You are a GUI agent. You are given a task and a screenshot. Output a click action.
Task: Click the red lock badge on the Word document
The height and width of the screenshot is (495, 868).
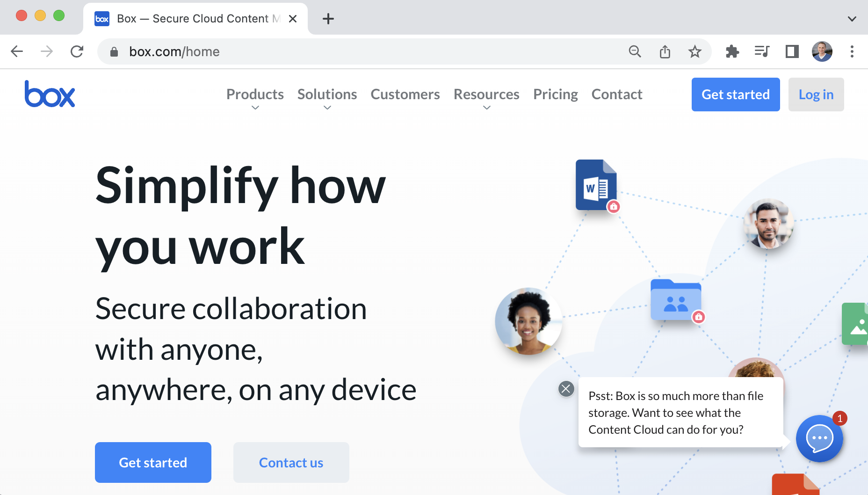[x=614, y=206]
